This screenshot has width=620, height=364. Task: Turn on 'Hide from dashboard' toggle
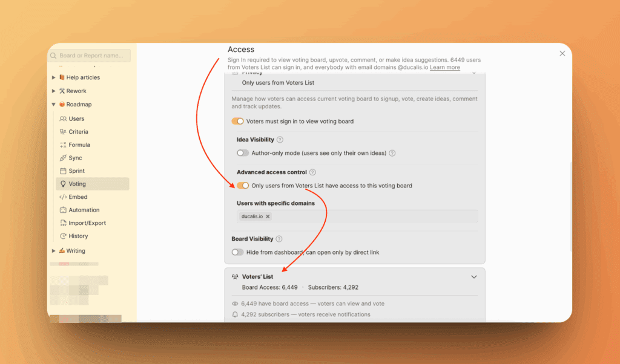tap(237, 252)
